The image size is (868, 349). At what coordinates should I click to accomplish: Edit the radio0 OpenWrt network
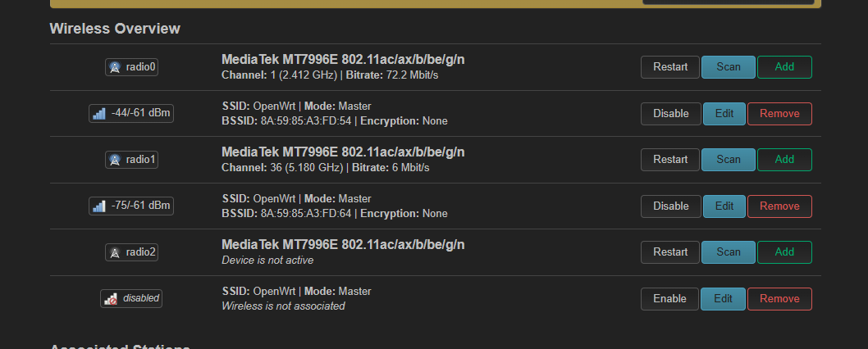pyautogui.click(x=724, y=113)
